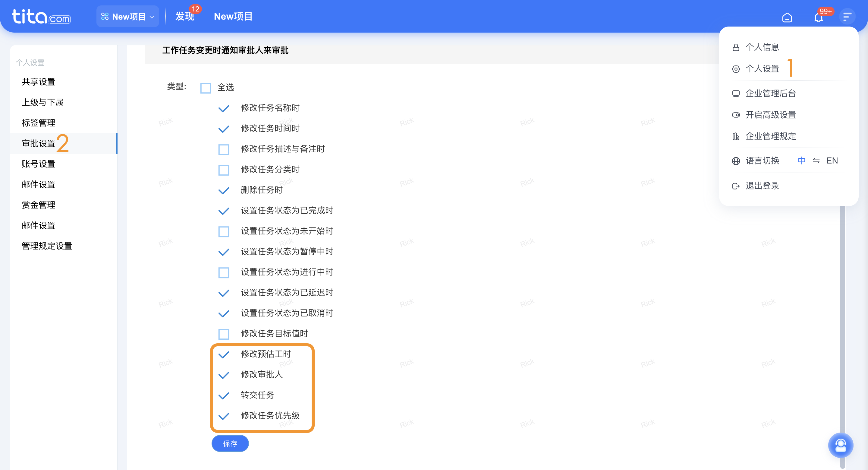Uncheck 修改预估工时

pos(224,355)
